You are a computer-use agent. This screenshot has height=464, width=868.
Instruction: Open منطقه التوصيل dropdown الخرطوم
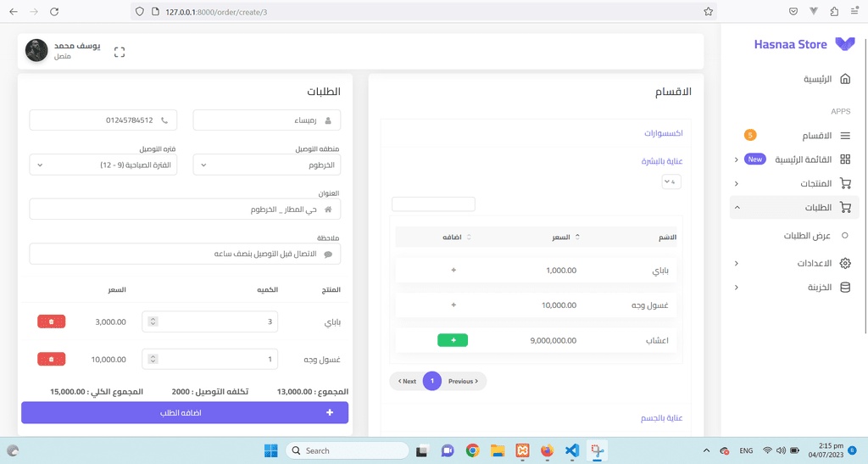[x=267, y=165]
